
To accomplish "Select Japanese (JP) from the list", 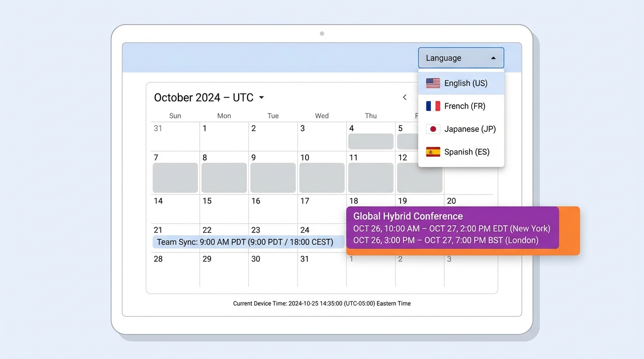I will coord(469,129).
